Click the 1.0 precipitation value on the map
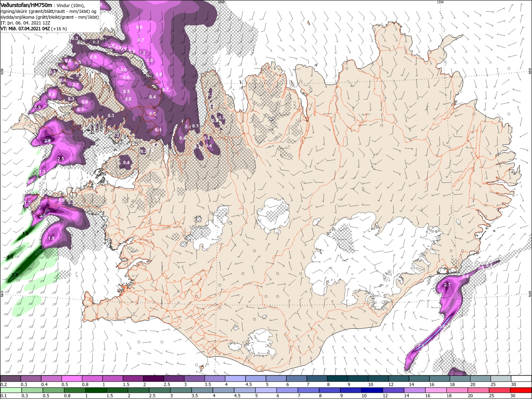This screenshot has width=532, height=399. coord(150,60)
